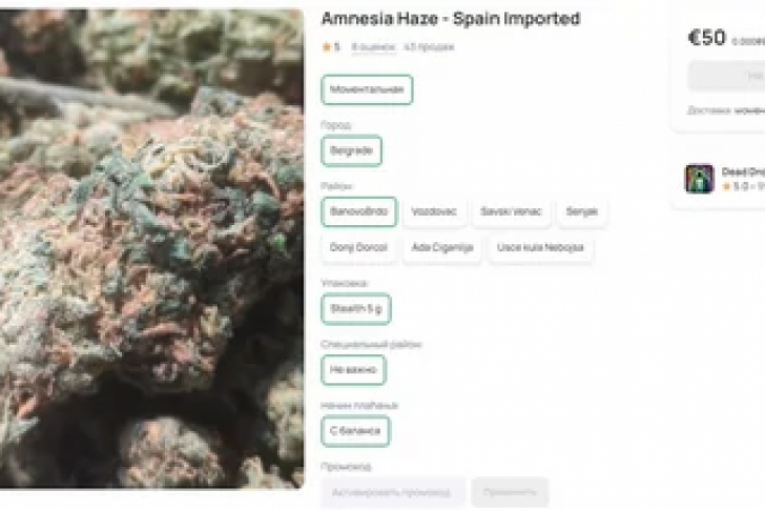Choose the Savski Venac district chip

pos(511,212)
